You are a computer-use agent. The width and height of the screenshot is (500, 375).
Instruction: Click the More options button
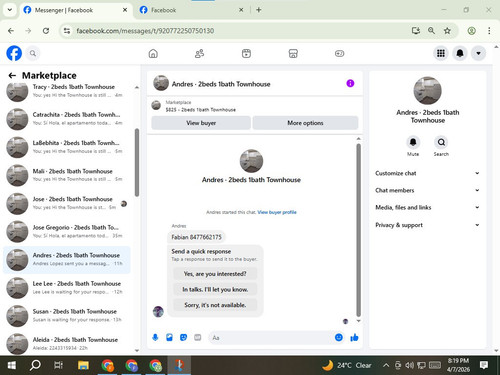coord(305,123)
